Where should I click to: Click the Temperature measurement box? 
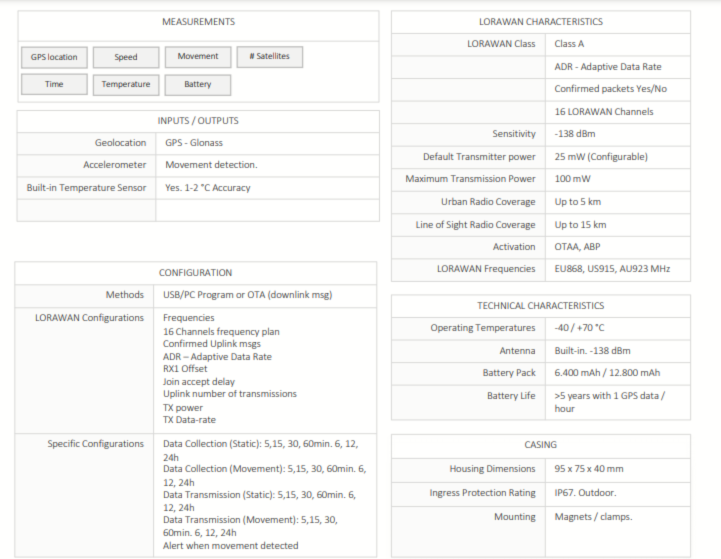(x=126, y=85)
